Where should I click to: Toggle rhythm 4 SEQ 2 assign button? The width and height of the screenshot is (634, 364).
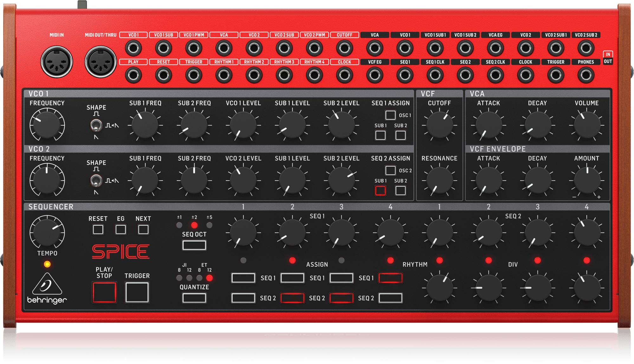click(x=390, y=298)
